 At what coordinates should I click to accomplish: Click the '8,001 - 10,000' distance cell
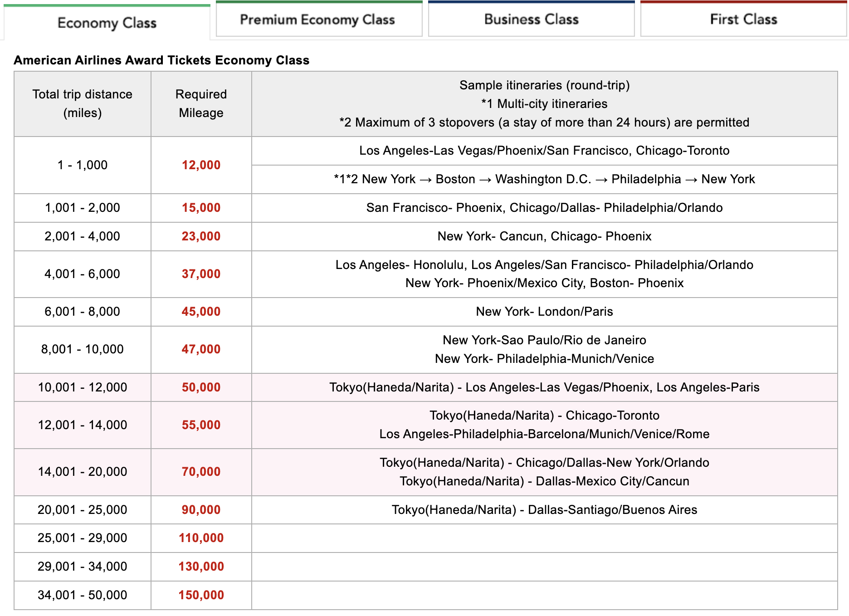tap(83, 349)
